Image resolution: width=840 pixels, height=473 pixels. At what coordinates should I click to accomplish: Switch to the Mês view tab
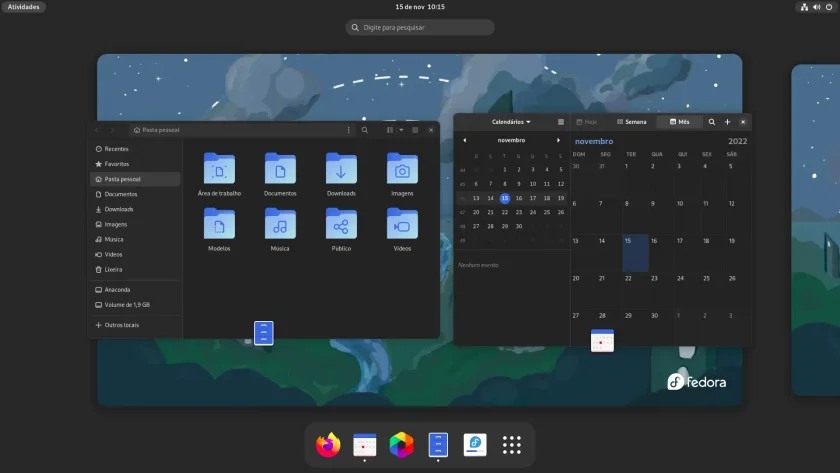(679, 122)
